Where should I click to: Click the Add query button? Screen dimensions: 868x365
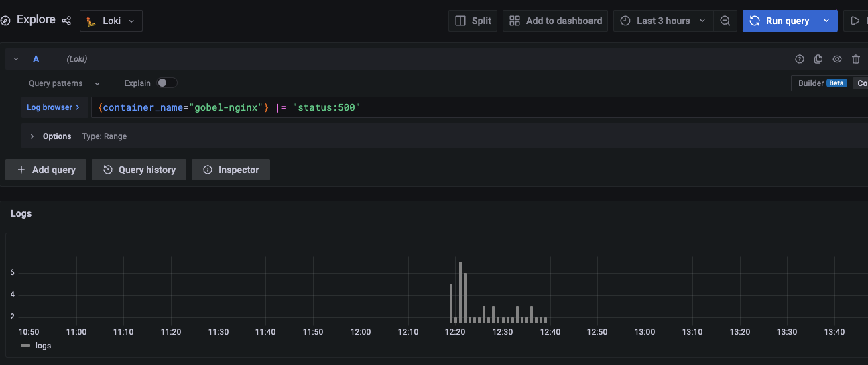click(x=46, y=170)
